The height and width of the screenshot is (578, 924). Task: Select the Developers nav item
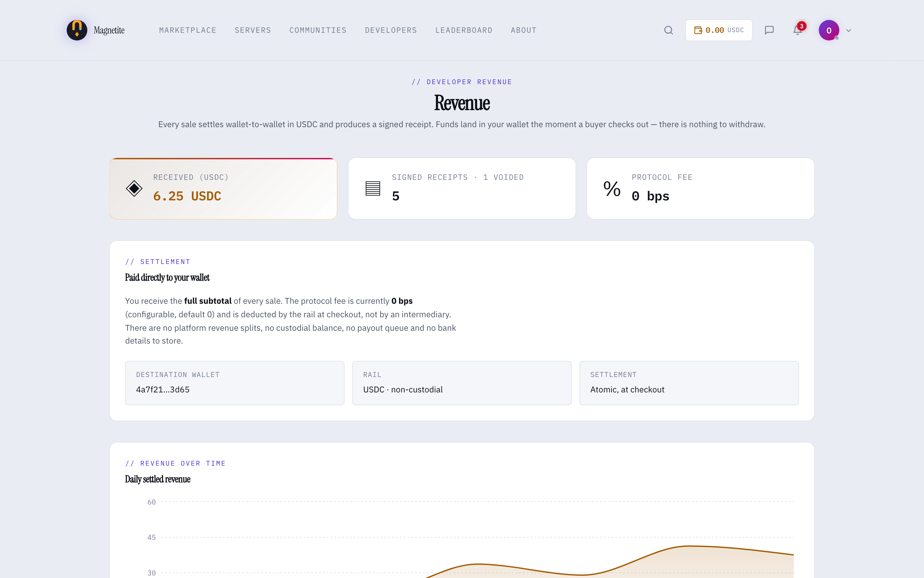click(x=390, y=30)
